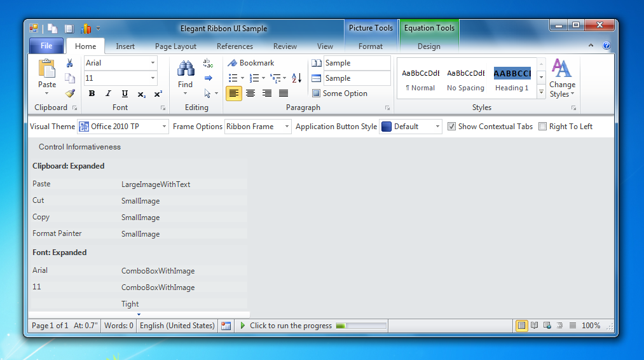Viewport: 644px width, 360px height.
Task: Expand the Styles gallery dropdown
Action: click(541, 93)
